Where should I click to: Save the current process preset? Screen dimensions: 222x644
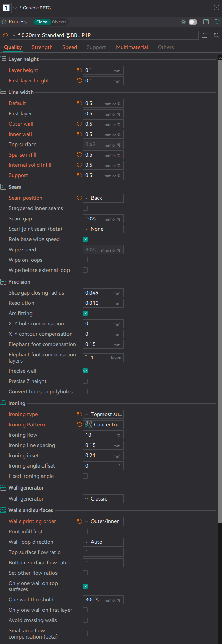point(205,35)
